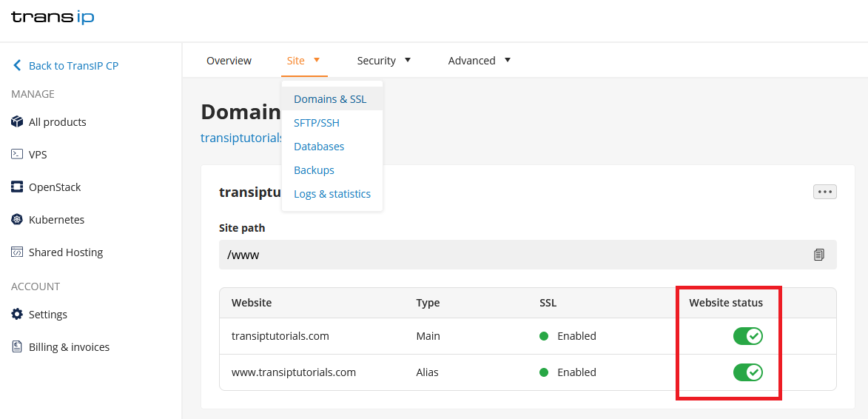868x419 pixels.
Task: Go Back to TransIP CP link
Action: (x=73, y=66)
